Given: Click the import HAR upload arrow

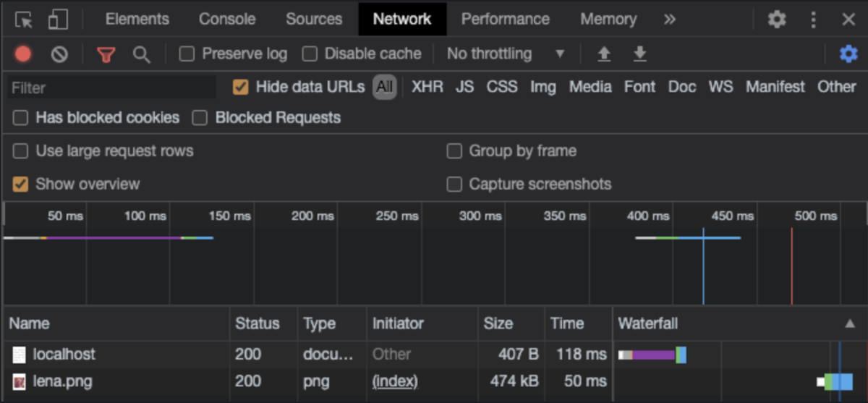Looking at the screenshot, I should [604, 54].
